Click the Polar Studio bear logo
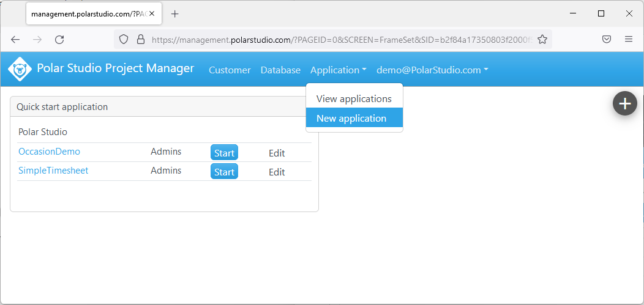This screenshot has width=644, height=305. 20,69
